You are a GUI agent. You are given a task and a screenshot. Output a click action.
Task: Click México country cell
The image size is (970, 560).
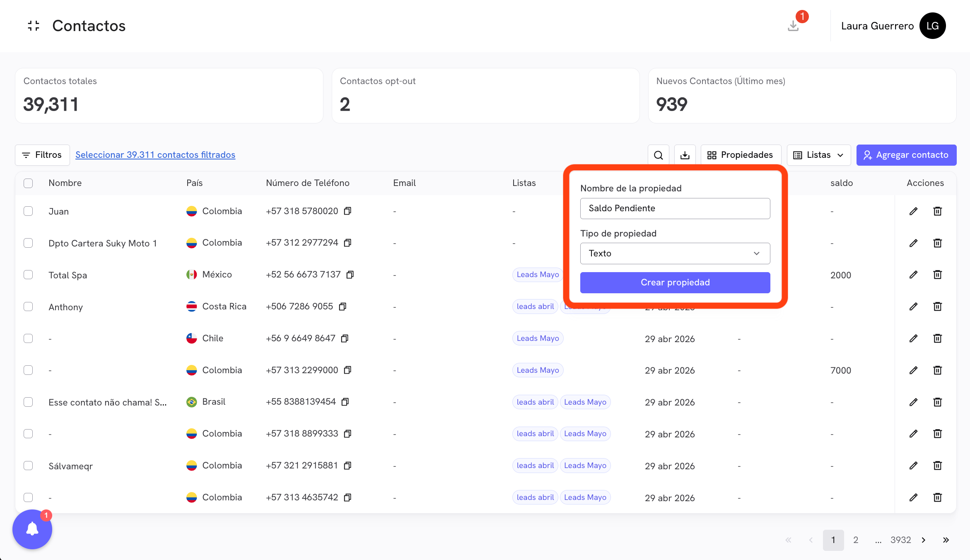point(209,275)
